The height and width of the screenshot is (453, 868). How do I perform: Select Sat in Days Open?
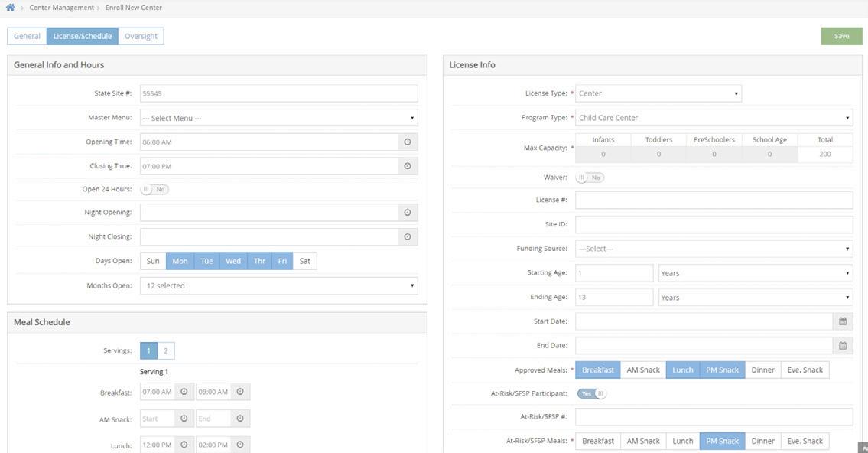(x=305, y=261)
